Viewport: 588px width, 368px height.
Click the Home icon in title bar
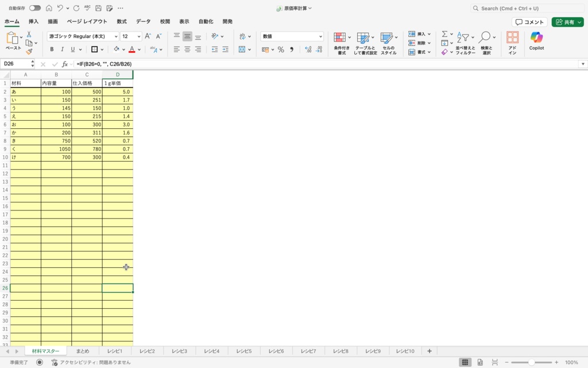[49, 8]
